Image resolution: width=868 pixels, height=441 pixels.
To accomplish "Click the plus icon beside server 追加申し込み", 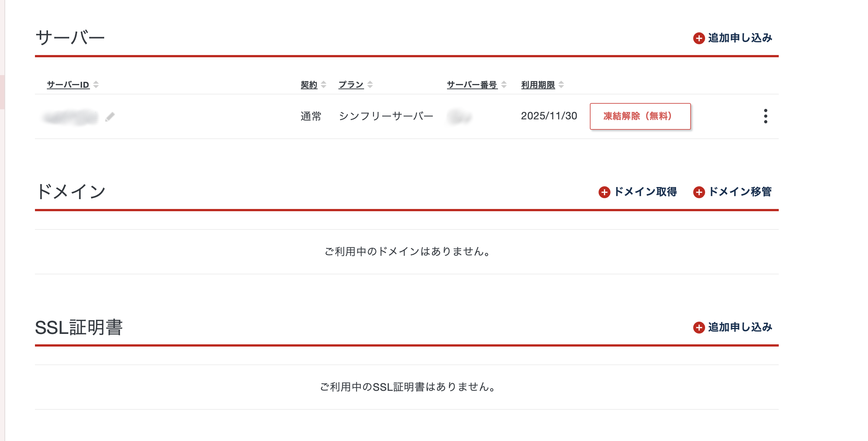I will click(x=699, y=38).
